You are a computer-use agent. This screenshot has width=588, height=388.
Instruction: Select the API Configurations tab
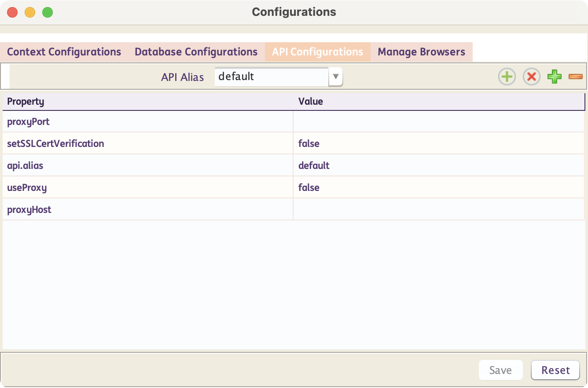pyautogui.click(x=317, y=52)
